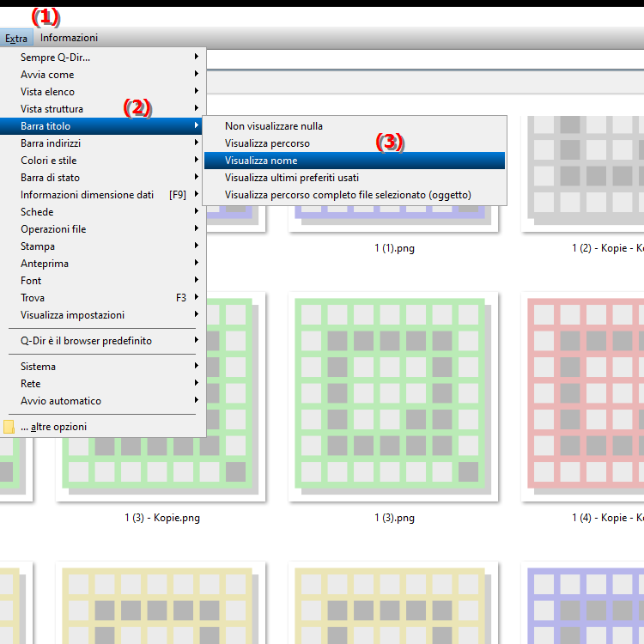Open Trova submenu
This screenshot has width=644, height=644.
click(x=103, y=298)
